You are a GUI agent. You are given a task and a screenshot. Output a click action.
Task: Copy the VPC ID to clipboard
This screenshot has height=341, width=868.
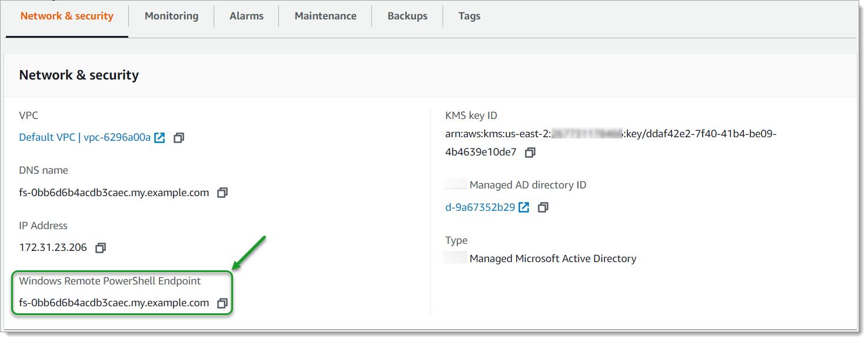click(179, 138)
